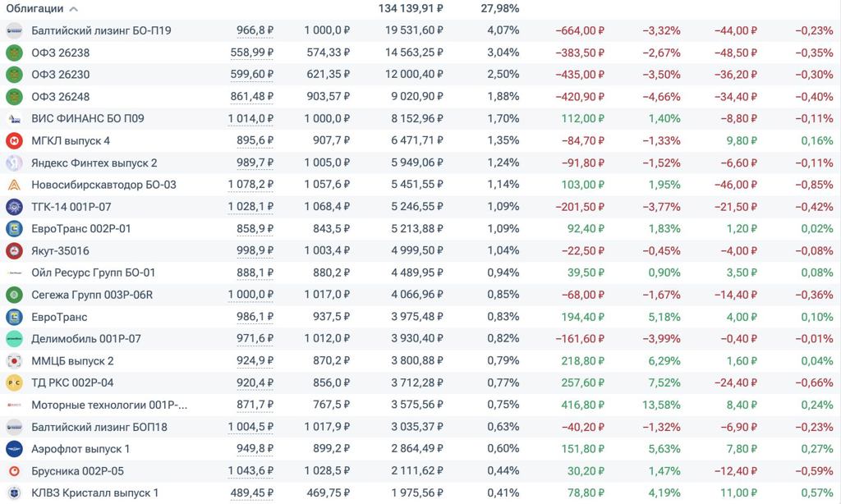The image size is (841, 504).
Task: Click the Брусника 002Р-05 logo icon
Action: pos(14,471)
